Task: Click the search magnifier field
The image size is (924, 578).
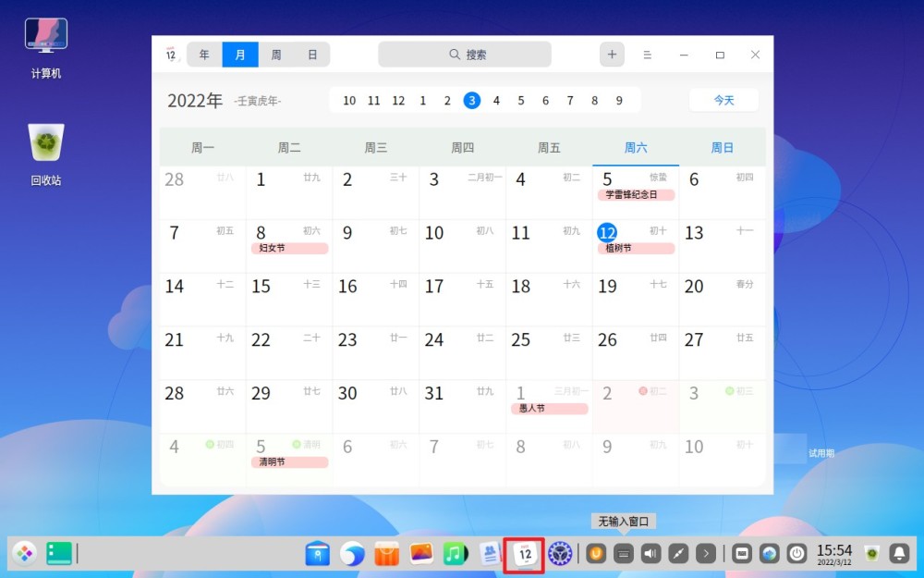Action: [465, 55]
